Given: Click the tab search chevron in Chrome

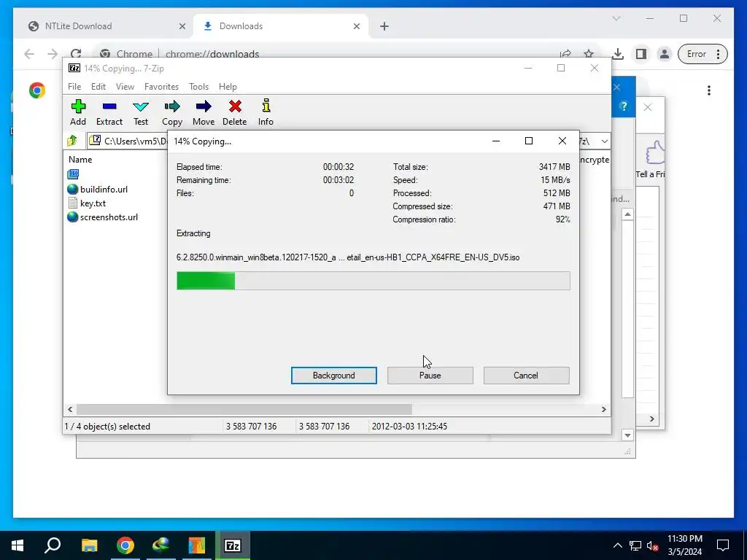Looking at the screenshot, I should pyautogui.click(x=616, y=18).
